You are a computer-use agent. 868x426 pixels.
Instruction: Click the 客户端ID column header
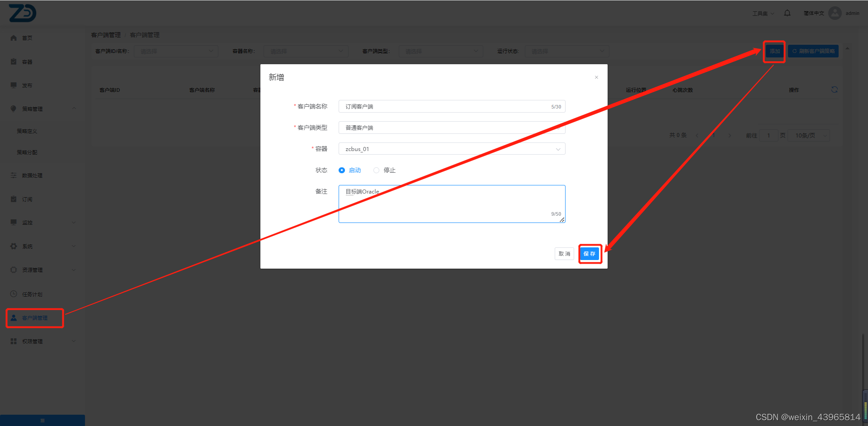point(110,90)
